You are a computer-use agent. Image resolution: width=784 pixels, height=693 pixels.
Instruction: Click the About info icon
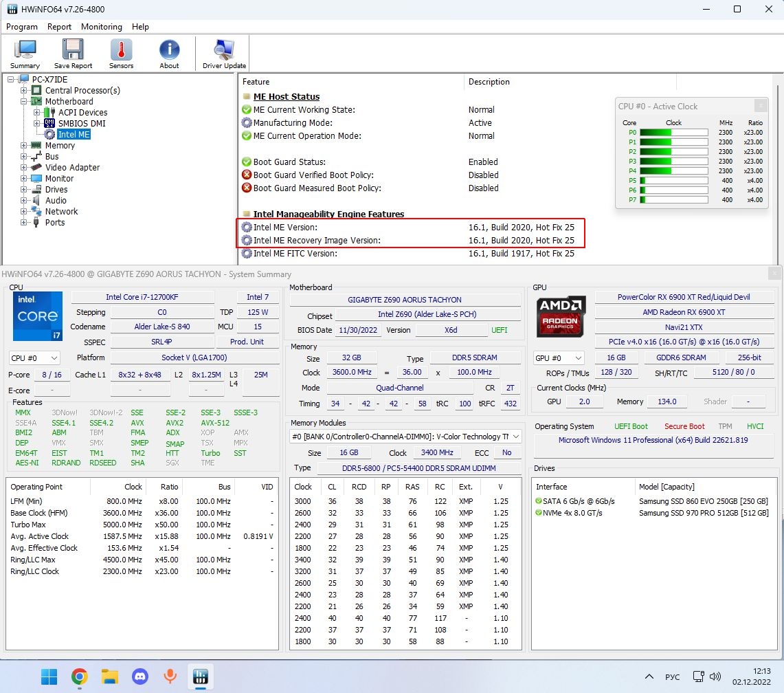(x=169, y=54)
